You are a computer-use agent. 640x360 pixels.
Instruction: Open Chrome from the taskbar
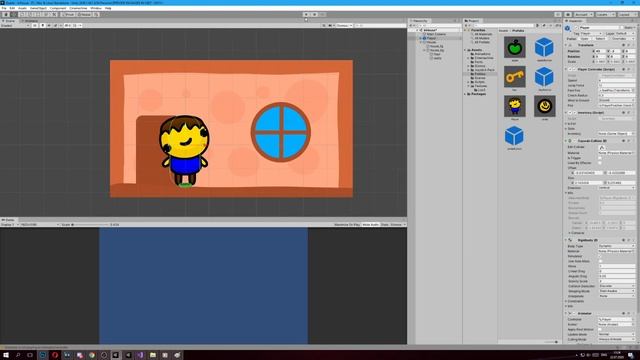point(92,355)
